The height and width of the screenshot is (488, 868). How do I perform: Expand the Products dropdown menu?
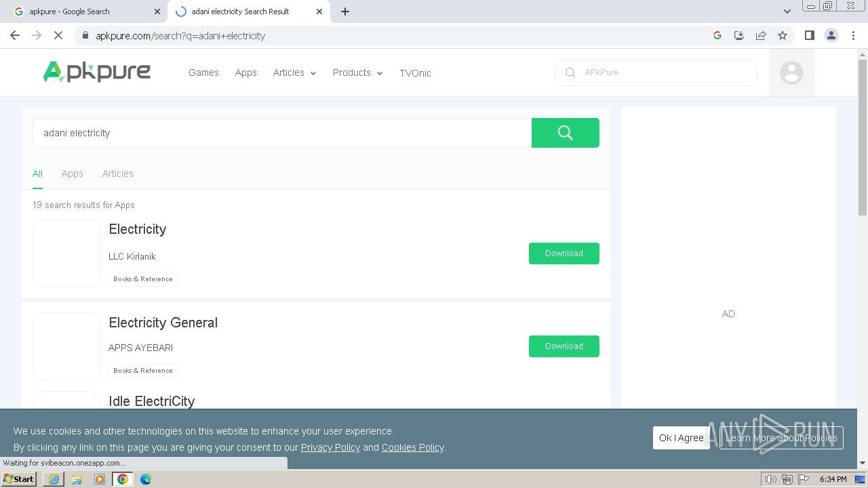click(357, 73)
